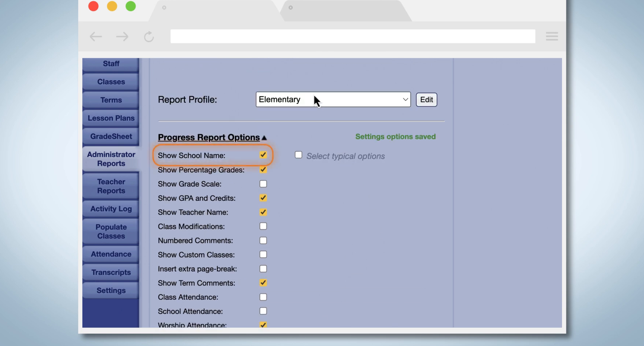Check the Show Custom Classes box

pos(263,255)
